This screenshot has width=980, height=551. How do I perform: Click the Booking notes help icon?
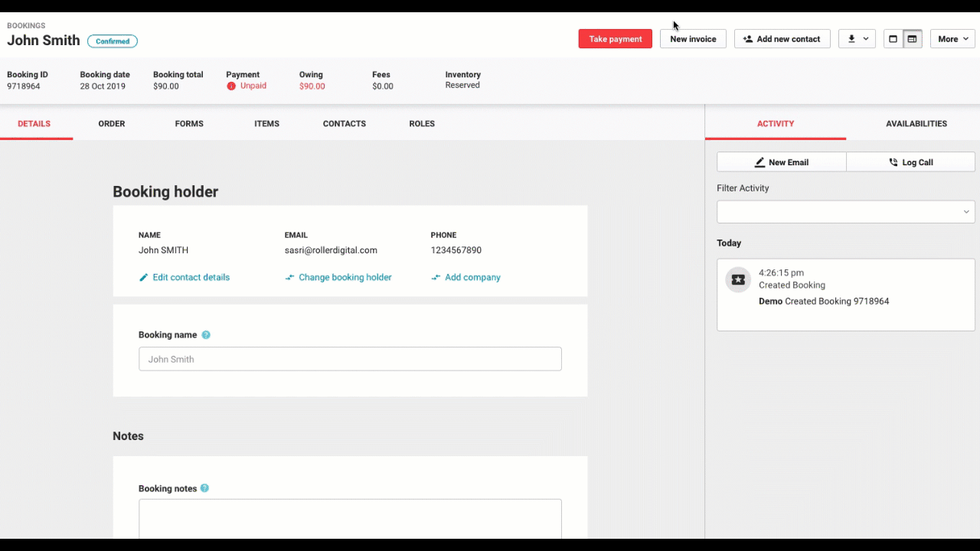point(204,488)
